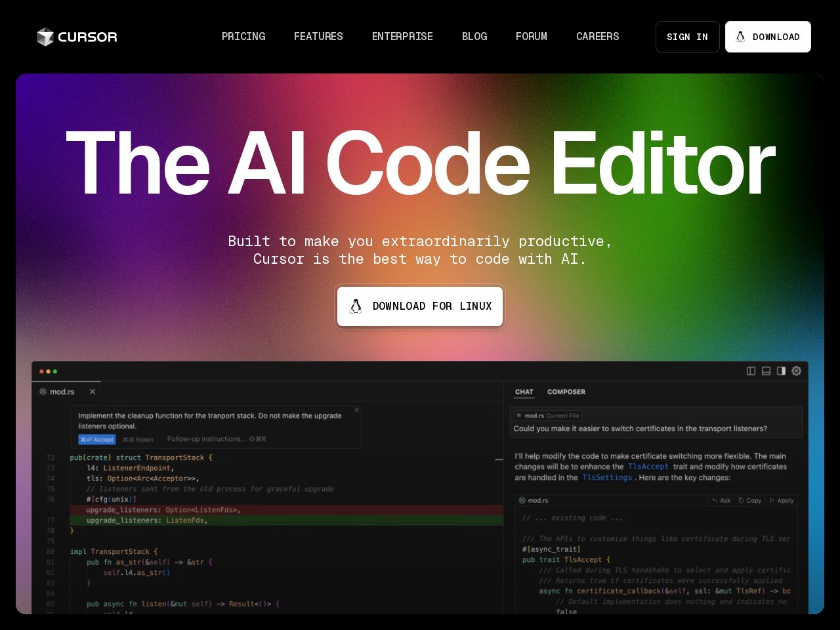Toggle the primary sidebar layout icon
840x630 pixels.
pyautogui.click(x=751, y=371)
